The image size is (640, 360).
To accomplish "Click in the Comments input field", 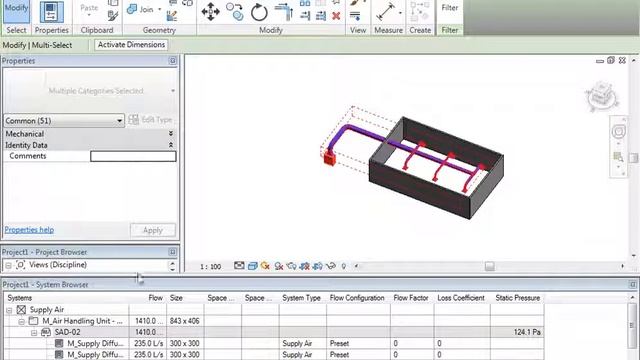I will pyautogui.click(x=133, y=156).
